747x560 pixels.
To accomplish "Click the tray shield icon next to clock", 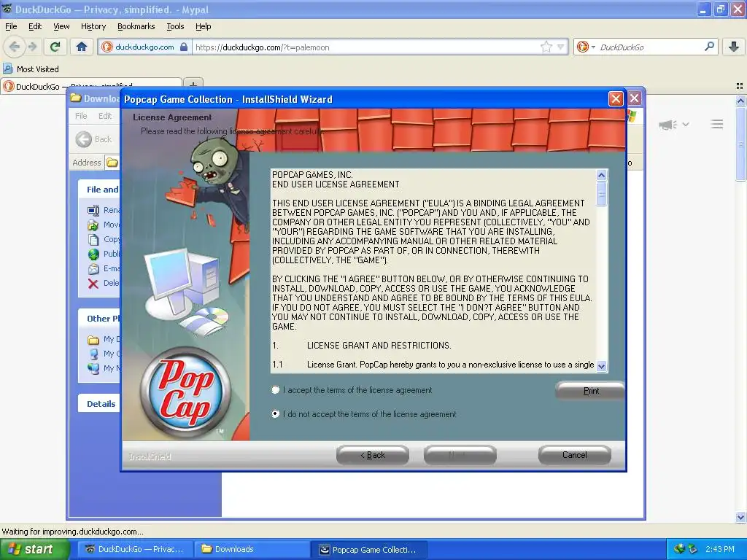I will [692, 549].
